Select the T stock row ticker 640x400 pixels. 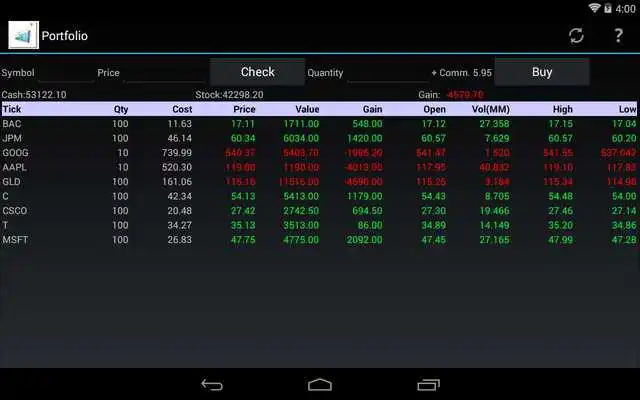click(x=5, y=225)
